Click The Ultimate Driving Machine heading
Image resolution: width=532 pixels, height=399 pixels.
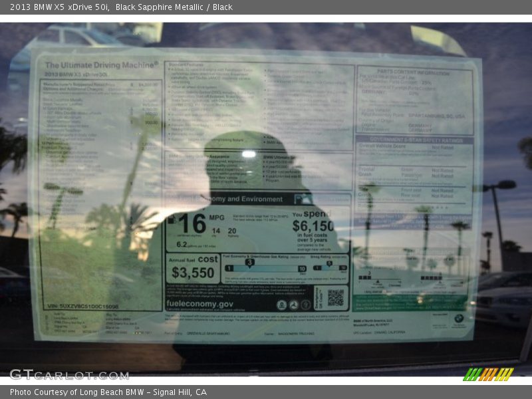102,65
